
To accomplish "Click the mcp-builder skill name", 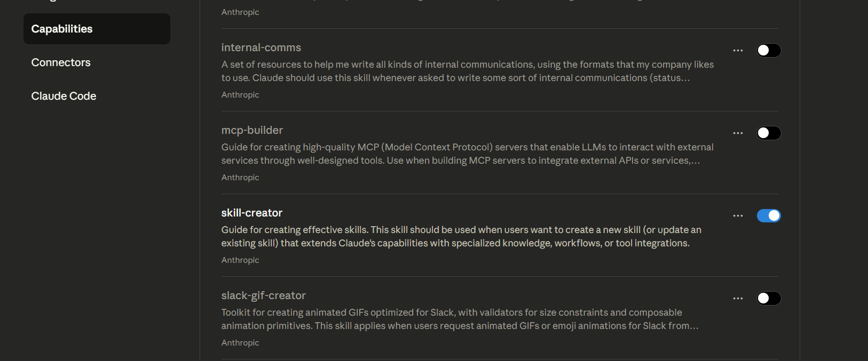I will pyautogui.click(x=252, y=130).
